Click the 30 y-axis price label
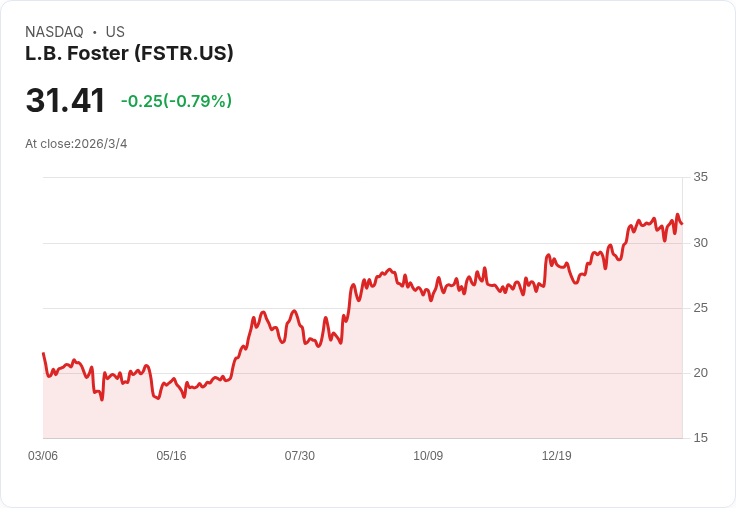Viewport: 736px width, 508px height. 700,243
